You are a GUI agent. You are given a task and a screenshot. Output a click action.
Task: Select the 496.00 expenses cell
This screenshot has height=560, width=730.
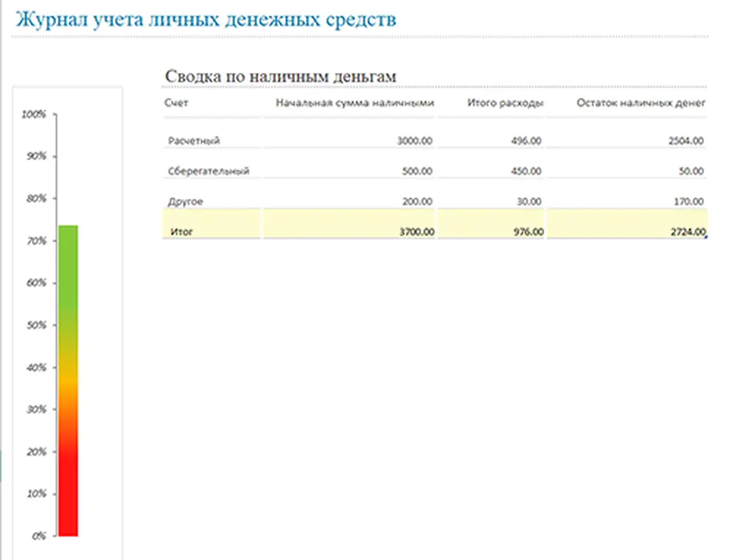click(x=526, y=141)
